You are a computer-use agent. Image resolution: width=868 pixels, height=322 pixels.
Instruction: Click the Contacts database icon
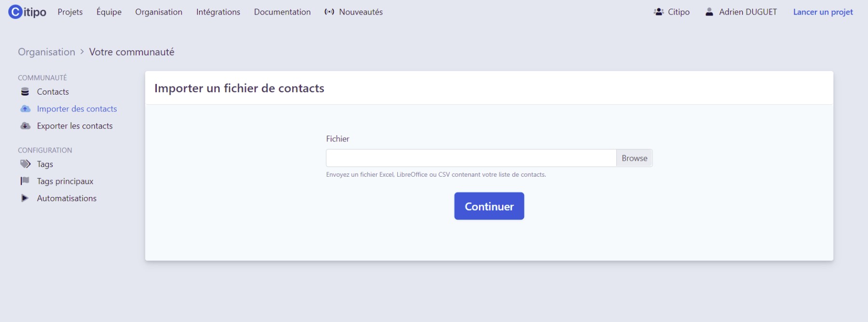point(25,92)
